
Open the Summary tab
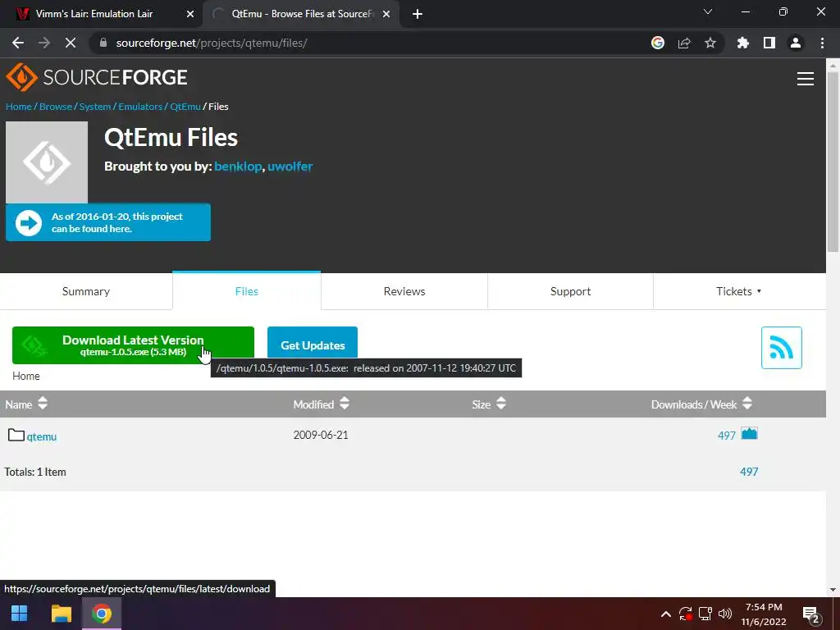pos(85,291)
